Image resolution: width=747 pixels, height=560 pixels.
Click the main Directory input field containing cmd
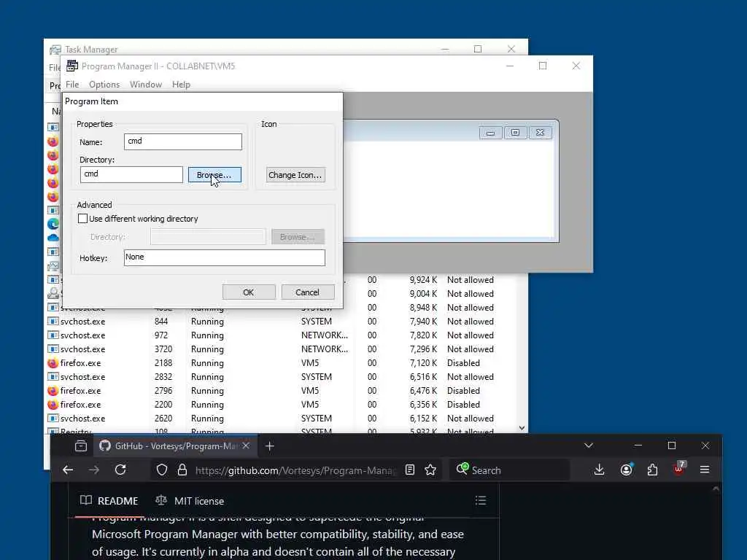pyautogui.click(x=131, y=174)
